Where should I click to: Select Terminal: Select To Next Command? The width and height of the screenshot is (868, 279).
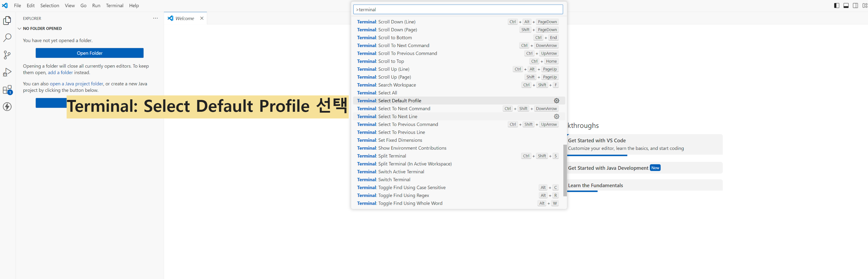pyautogui.click(x=459, y=109)
